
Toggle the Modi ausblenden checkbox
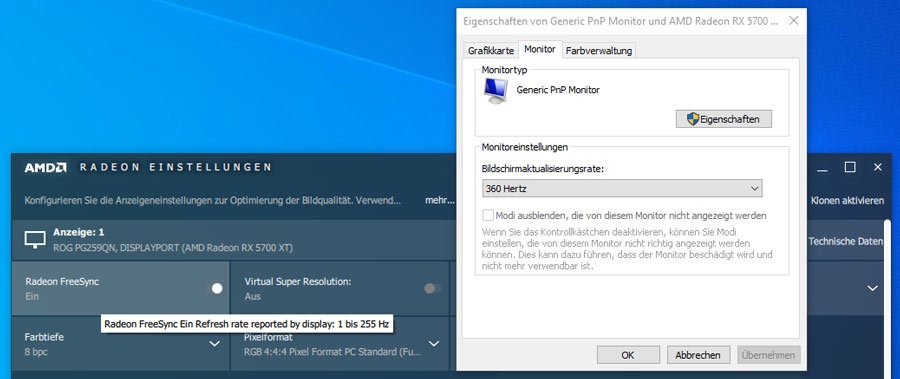pyautogui.click(x=488, y=215)
